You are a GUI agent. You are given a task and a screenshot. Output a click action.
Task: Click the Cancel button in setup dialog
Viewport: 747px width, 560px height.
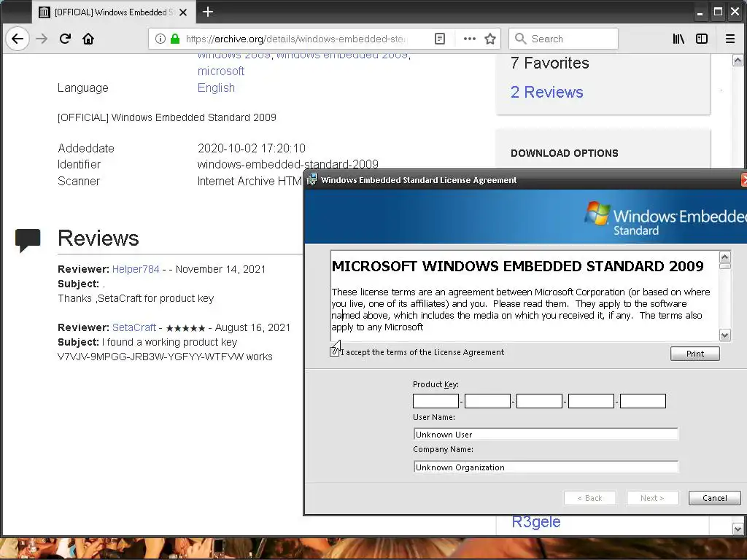click(x=715, y=497)
